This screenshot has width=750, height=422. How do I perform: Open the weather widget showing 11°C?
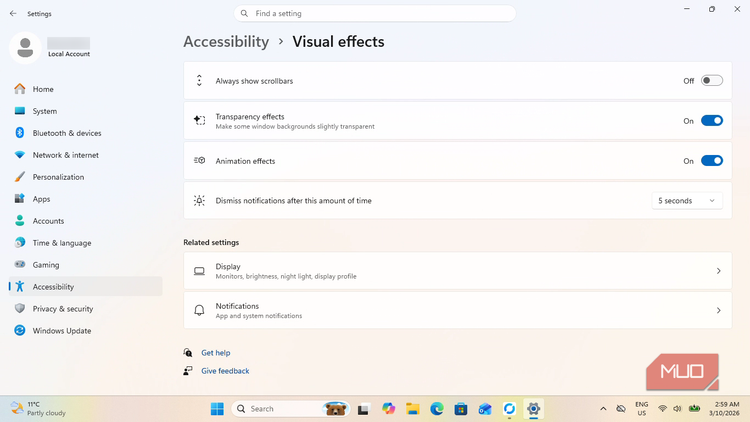click(38, 409)
